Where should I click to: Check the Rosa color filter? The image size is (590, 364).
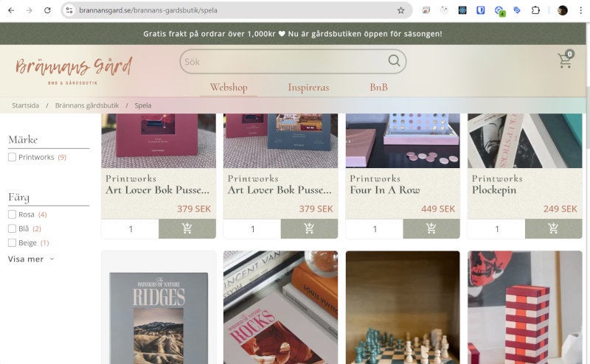pyautogui.click(x=13, y=214)
